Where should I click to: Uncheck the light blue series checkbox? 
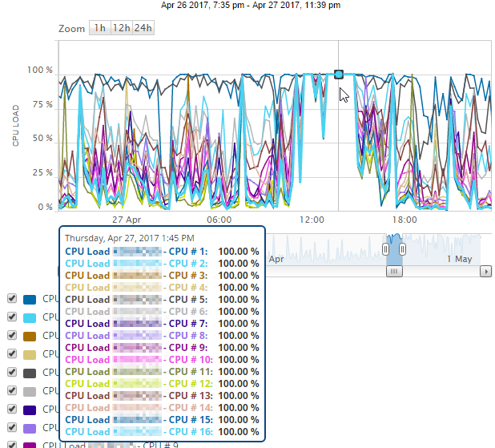[x=12, y=317]
